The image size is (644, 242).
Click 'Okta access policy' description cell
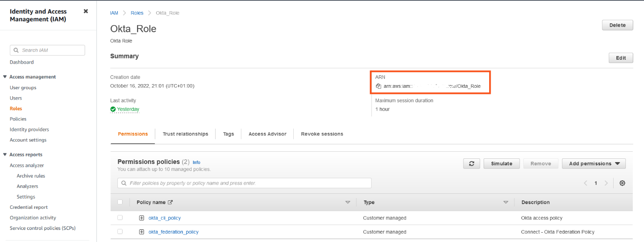(542, 218)
